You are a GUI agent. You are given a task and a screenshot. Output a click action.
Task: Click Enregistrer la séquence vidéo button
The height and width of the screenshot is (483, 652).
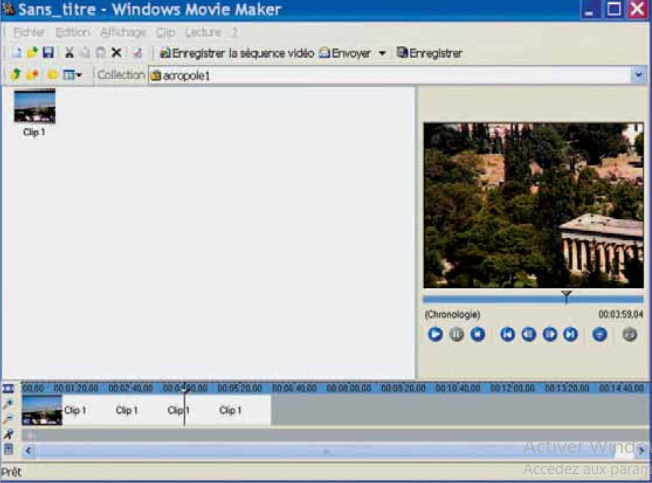(236, 53)
